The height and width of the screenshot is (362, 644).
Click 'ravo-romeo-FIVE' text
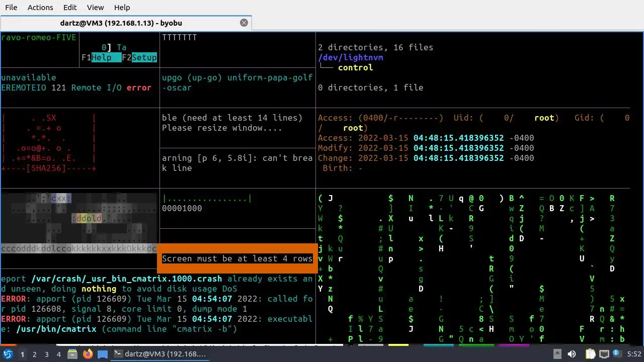click(x=39, y=37)
